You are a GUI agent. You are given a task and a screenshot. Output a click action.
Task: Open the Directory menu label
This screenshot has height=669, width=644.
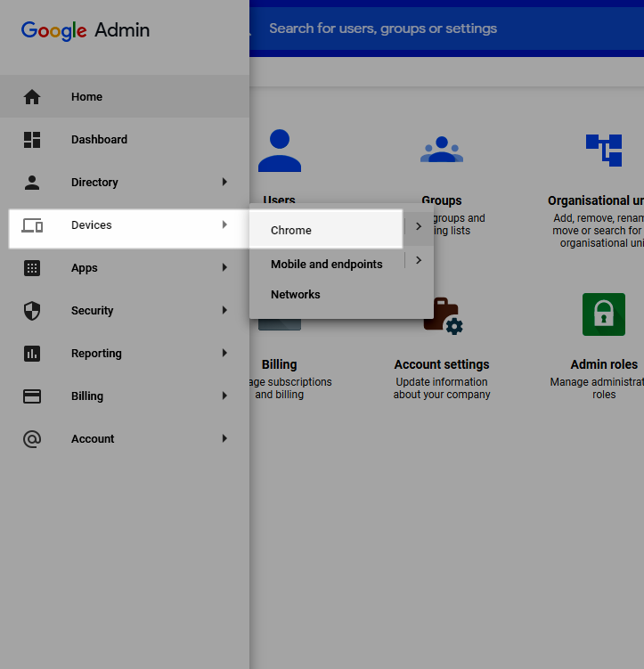[x=94, y=183]
